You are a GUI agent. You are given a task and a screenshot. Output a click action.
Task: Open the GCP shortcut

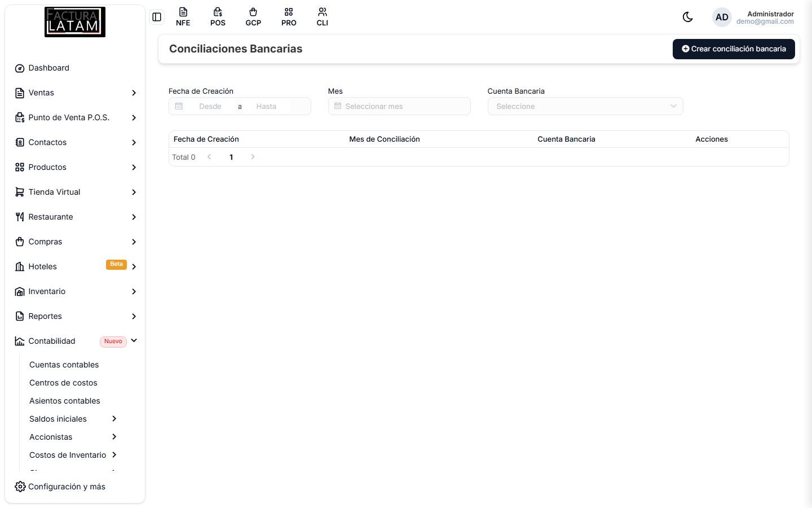(x=253, y=17)
